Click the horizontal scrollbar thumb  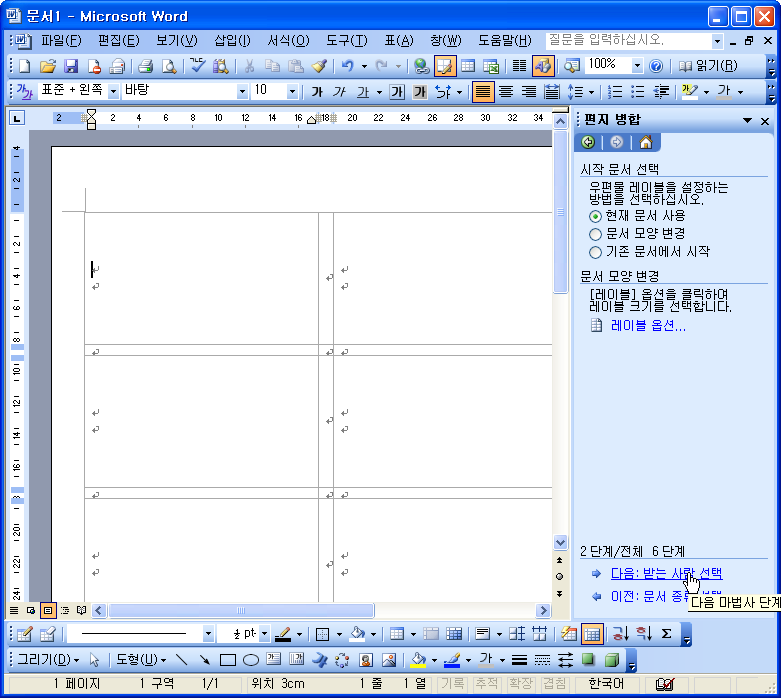(241, 610)
